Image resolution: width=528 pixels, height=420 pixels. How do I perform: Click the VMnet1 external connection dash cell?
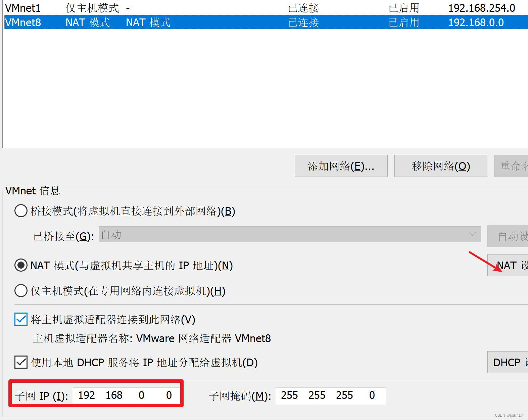[x=128, y=8]
